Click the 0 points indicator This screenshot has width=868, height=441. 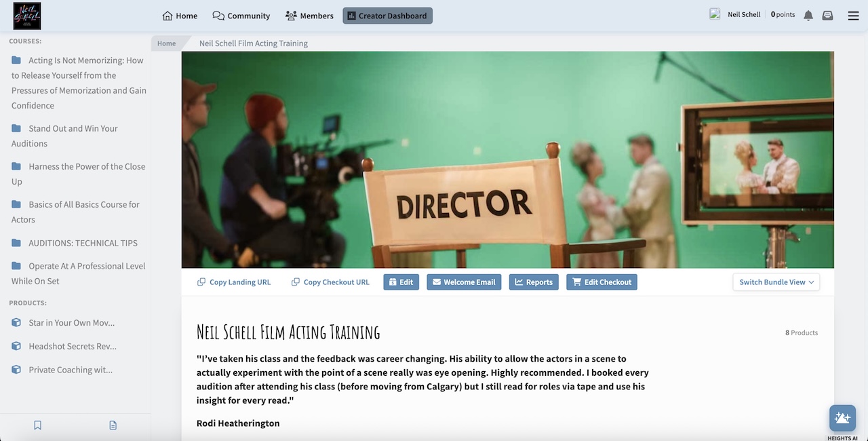(x=783, y=15)
